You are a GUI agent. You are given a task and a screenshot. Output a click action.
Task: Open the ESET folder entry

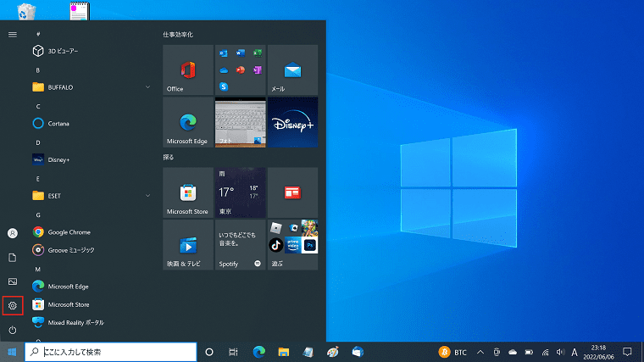(x=92, y=196)
